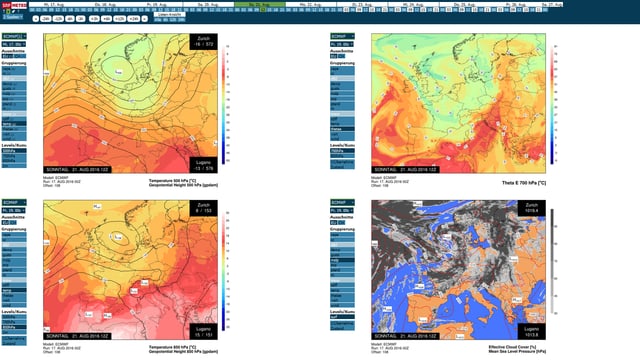Viewport: 640px width, 360px height.
Task: Select the highlighted 'So, 21. Aug' date tab
Action: tap(260, 4)
